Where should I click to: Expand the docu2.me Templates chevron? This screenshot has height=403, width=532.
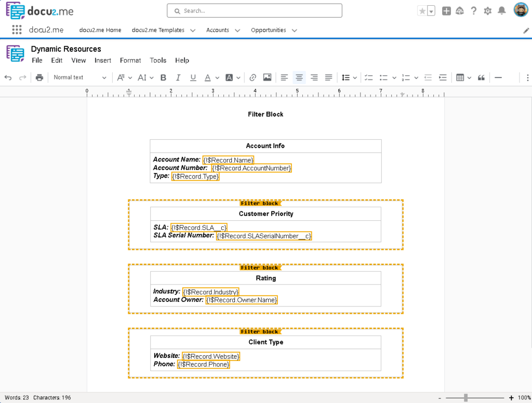coord(193,31)
